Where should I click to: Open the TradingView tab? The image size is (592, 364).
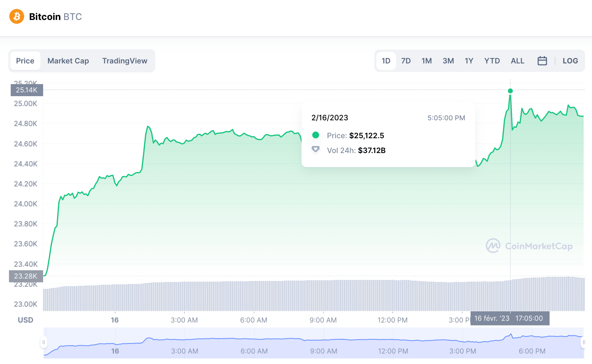click(125, 61)
